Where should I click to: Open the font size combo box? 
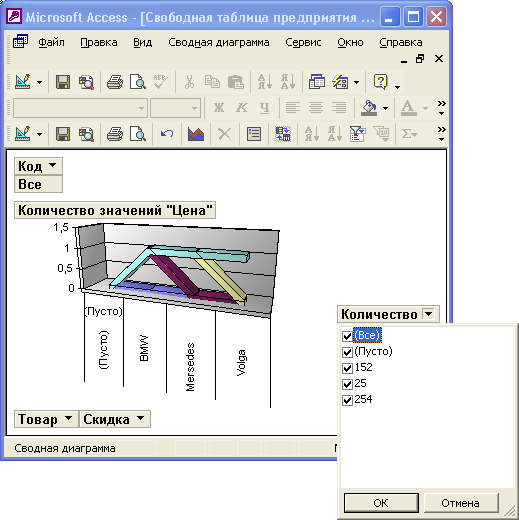175,108
